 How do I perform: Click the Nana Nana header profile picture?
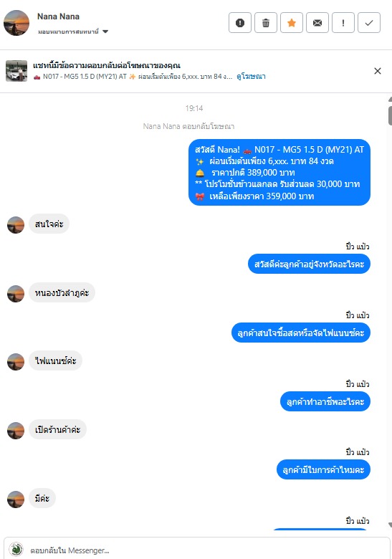tap(16, 23)
